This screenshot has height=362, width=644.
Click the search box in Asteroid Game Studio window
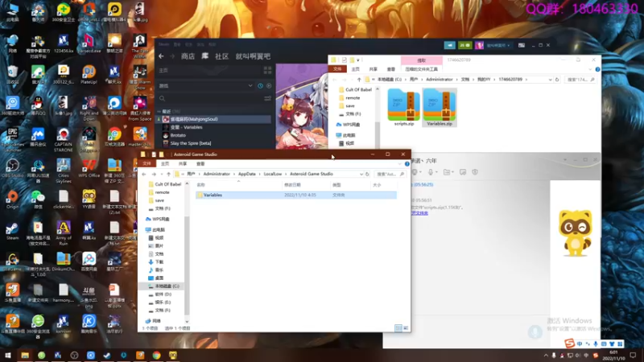tap(390, 174)
